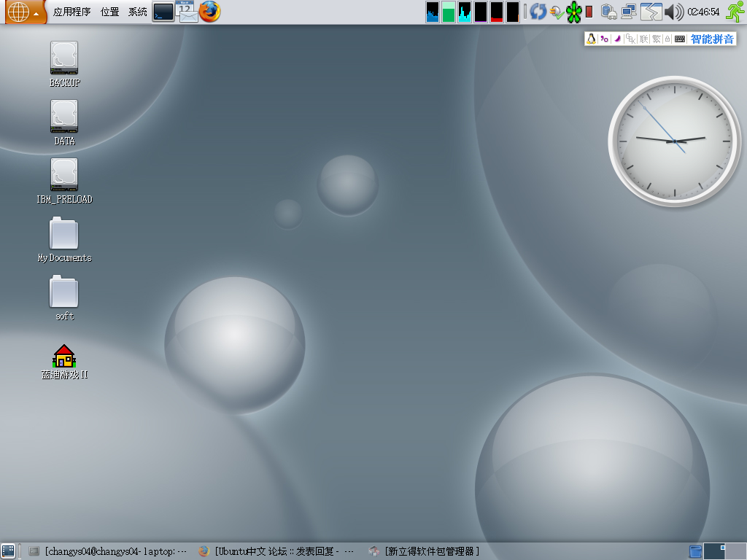Click the disk activity monitor with orange bar
The width and height of the screenshot is (747, 560).
coord(513,12)
